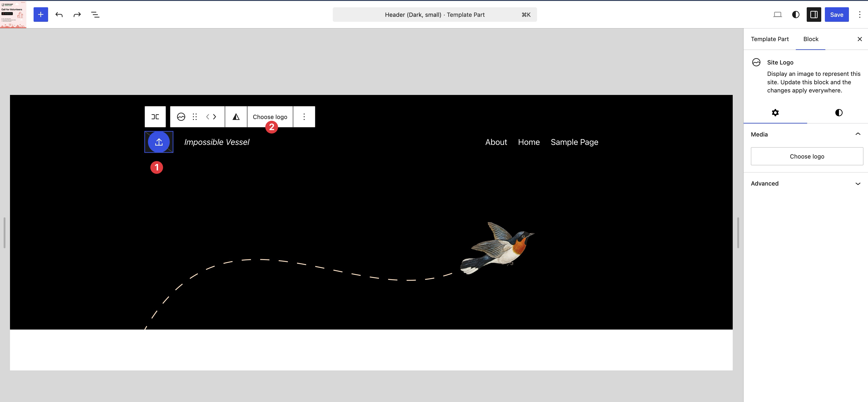Switch to the Template Part tab
Image resolution: width=868 pixels, height=402 pixels.
770,39
